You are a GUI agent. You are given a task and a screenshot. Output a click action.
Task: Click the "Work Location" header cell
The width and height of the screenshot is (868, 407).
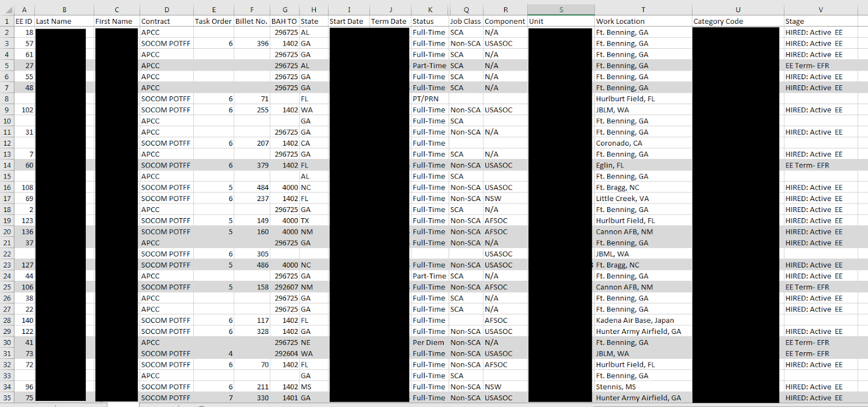(x=643, y=21)
